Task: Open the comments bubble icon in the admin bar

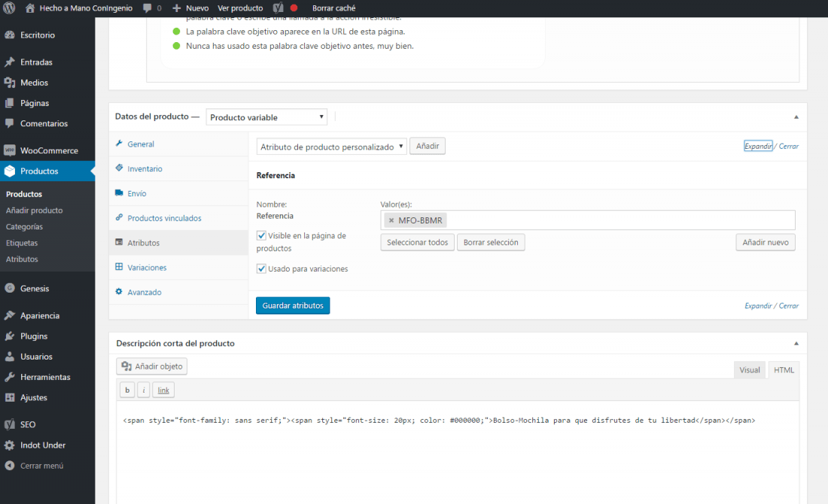Action: (x=148, y=8)
